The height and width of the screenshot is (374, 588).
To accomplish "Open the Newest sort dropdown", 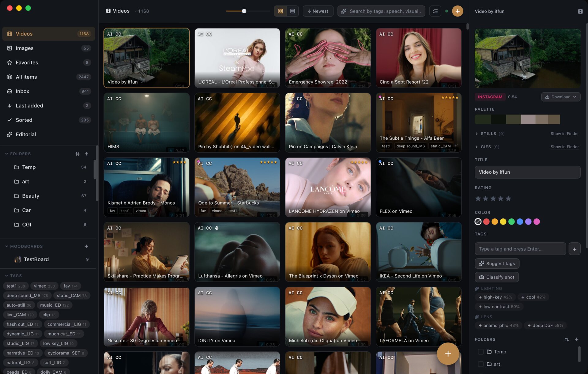I will 318,11.
